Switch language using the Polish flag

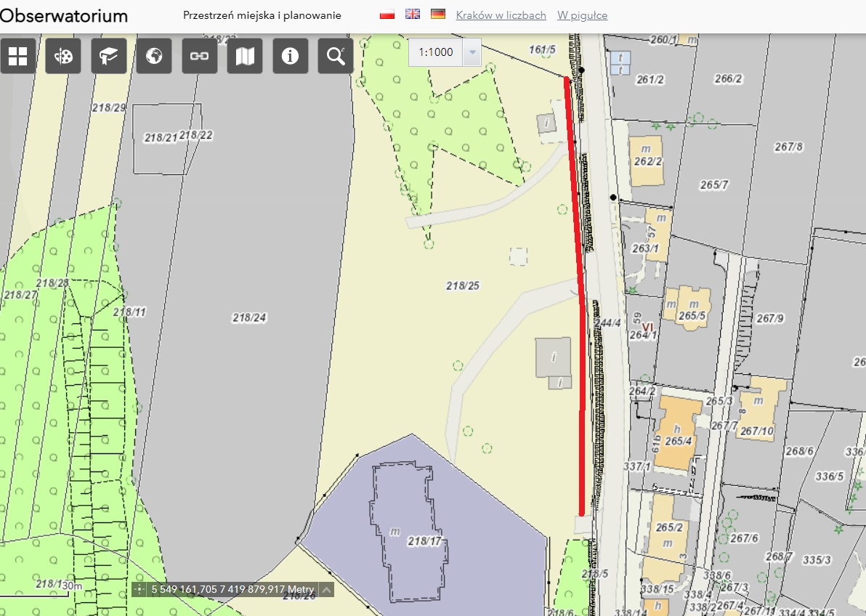(x=387, y=15)
